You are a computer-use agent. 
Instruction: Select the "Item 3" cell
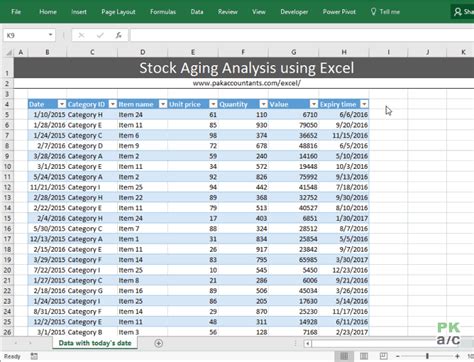(143, 332)
